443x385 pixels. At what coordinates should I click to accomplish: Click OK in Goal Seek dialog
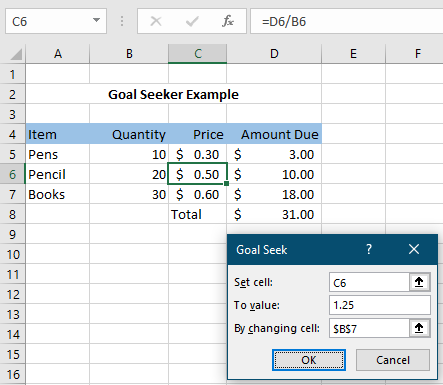[x=309, y=360]
